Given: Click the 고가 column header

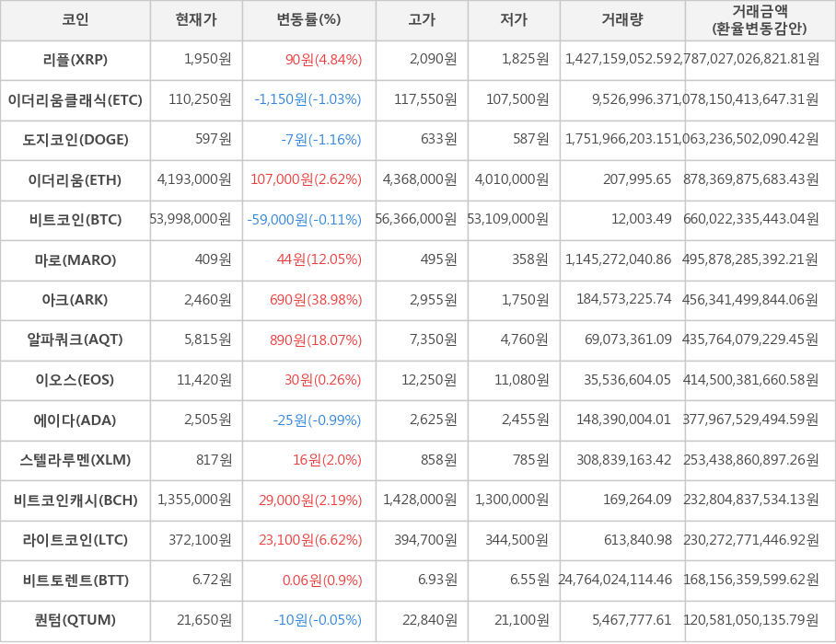Looking at the screenshot, I should coord(422,20).
